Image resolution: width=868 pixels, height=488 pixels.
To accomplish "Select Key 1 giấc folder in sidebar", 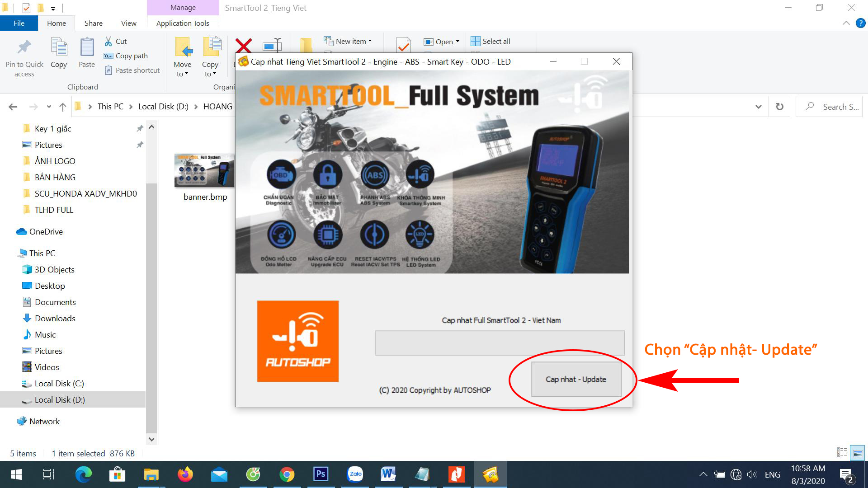I will 53,129.
